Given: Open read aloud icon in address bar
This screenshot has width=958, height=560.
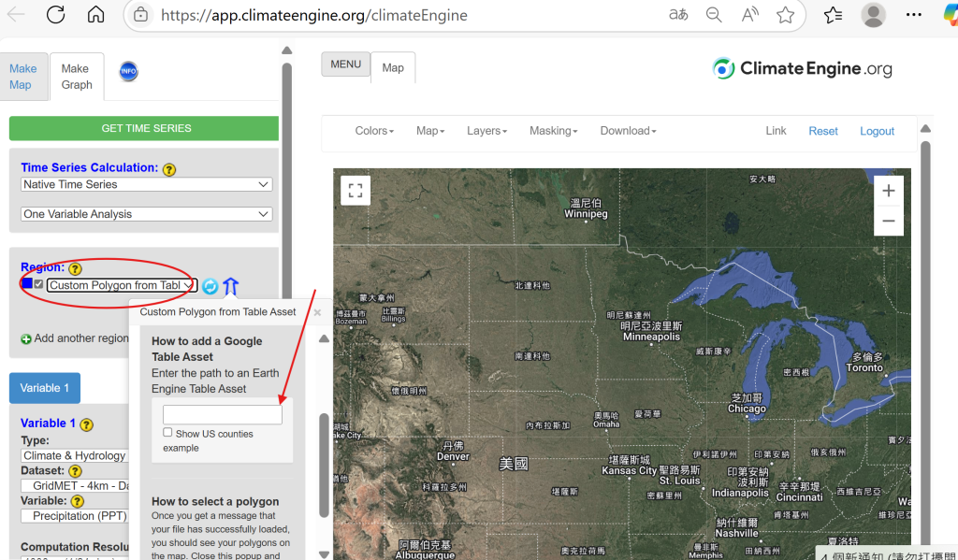Looking at the screenshot, I should coord(749,15).
